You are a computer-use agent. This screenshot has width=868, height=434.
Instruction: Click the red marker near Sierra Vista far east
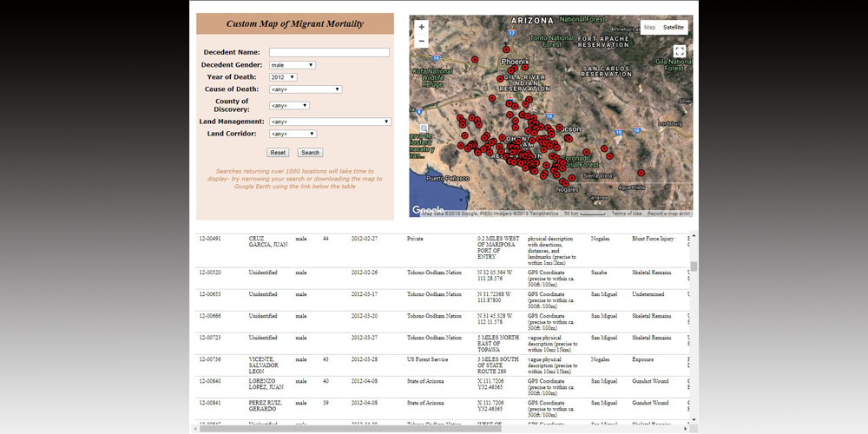coord(641,173)
